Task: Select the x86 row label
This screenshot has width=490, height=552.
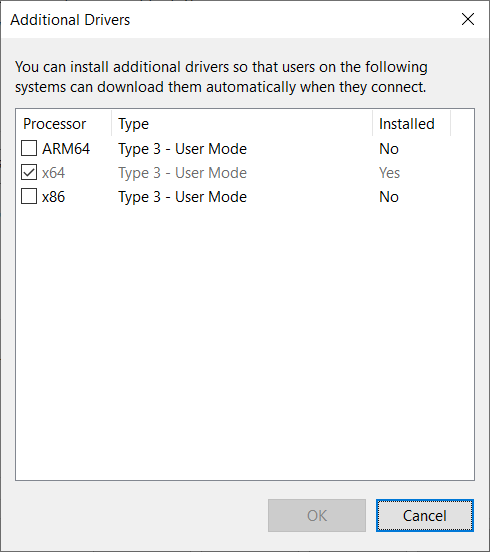Action: pyautogui.click(x=54, y=197)
